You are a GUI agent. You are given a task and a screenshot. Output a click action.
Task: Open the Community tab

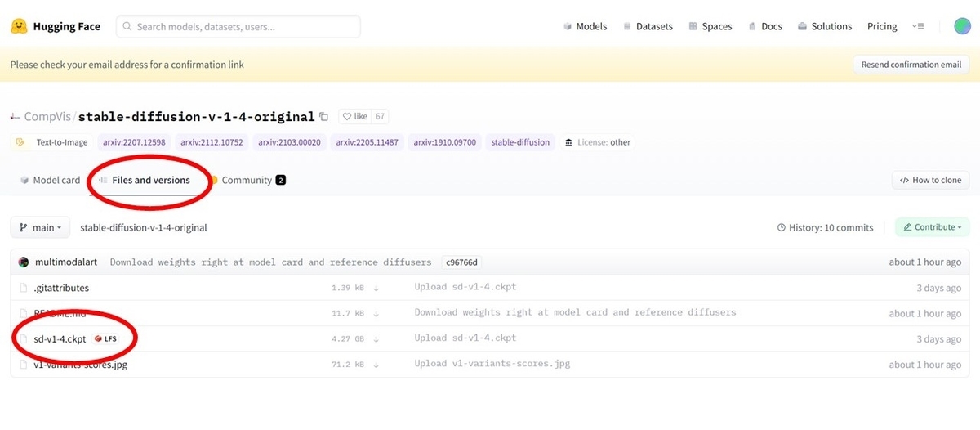247,180
